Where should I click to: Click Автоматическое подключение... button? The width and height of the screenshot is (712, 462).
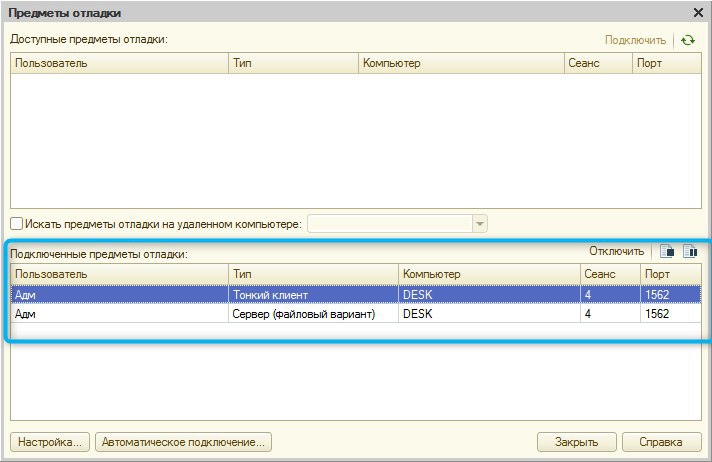pos(183,442)
